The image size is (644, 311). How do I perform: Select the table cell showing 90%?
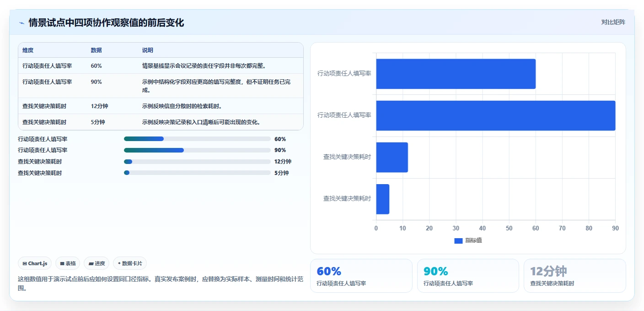coord(97,82)
